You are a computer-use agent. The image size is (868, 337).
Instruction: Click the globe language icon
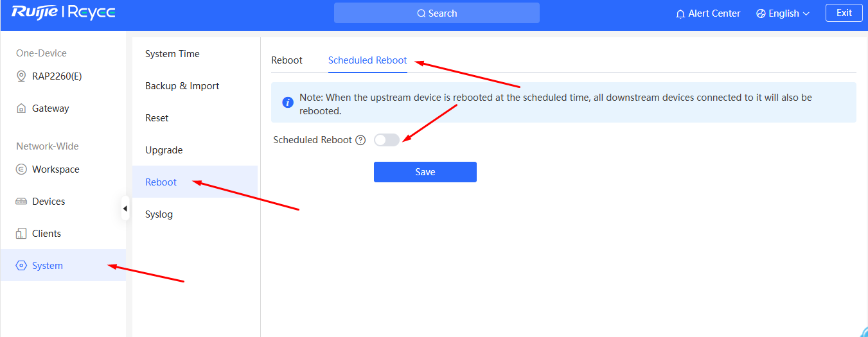(761, 13)
